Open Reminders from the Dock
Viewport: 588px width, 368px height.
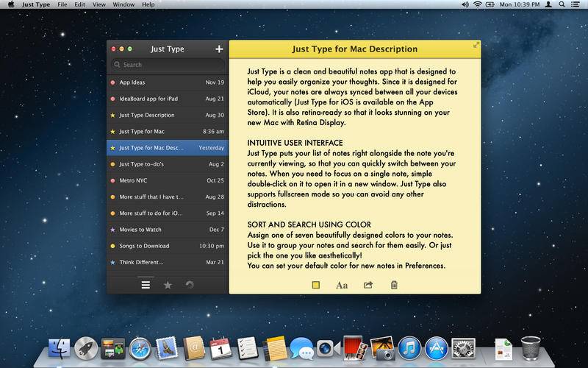[248, 348]
